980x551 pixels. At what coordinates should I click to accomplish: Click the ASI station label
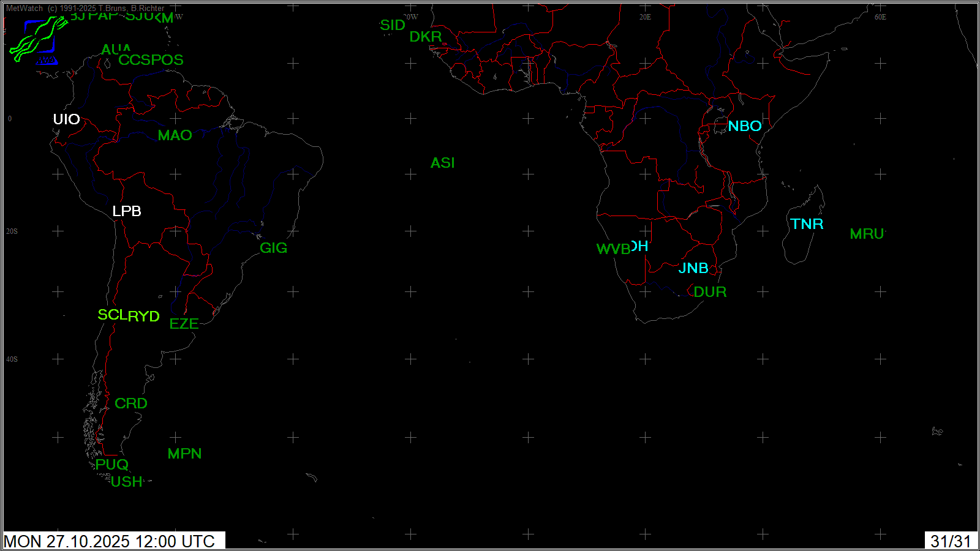tap(442, 163)
